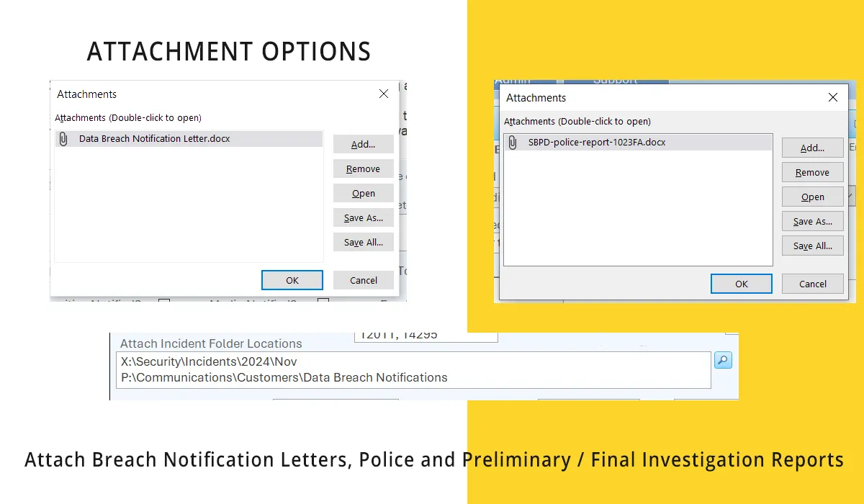Open the magnifier search icon in folder locations field
The width and height of the screenshot is (864, 504).
723,359
